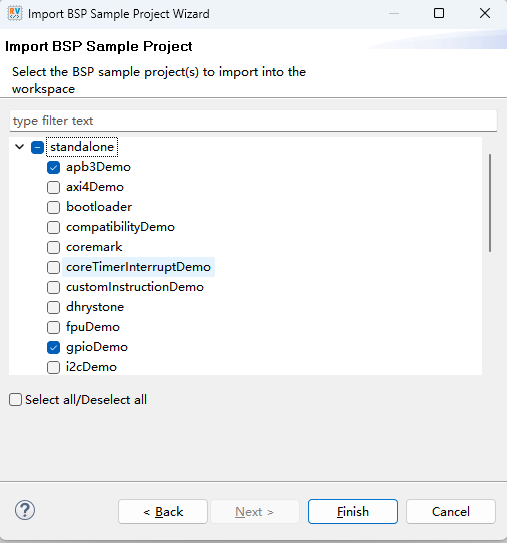Collapse the standalone tree node
Image resolution: width=507 pixels, height=543 pixels.
click(19, 147)
